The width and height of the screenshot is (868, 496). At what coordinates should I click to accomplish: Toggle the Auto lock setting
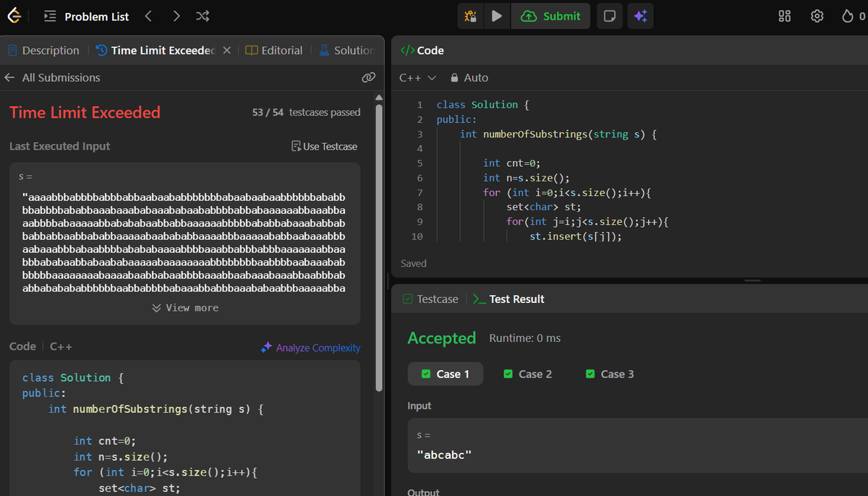(x=469, y=77)
